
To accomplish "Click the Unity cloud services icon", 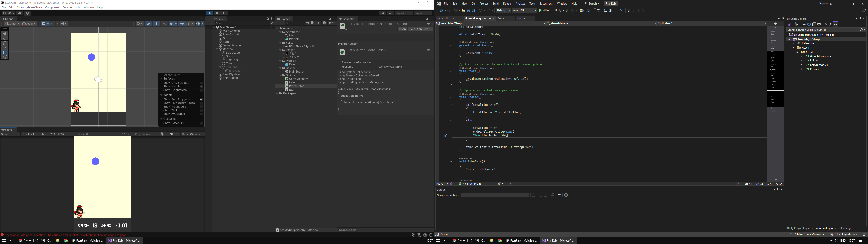I will 19,13.
